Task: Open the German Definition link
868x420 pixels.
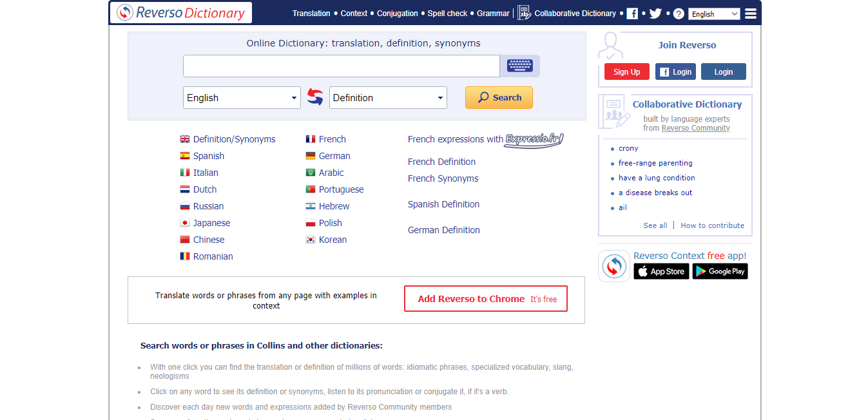Action: [444, 230]
